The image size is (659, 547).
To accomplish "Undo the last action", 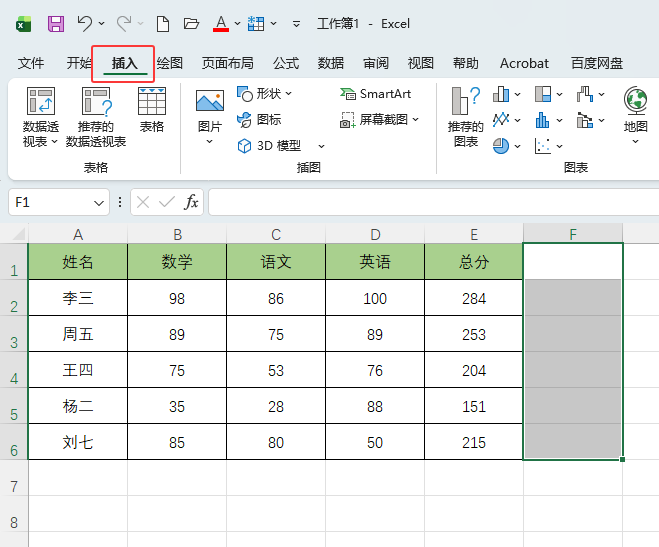I will point(85,24).
